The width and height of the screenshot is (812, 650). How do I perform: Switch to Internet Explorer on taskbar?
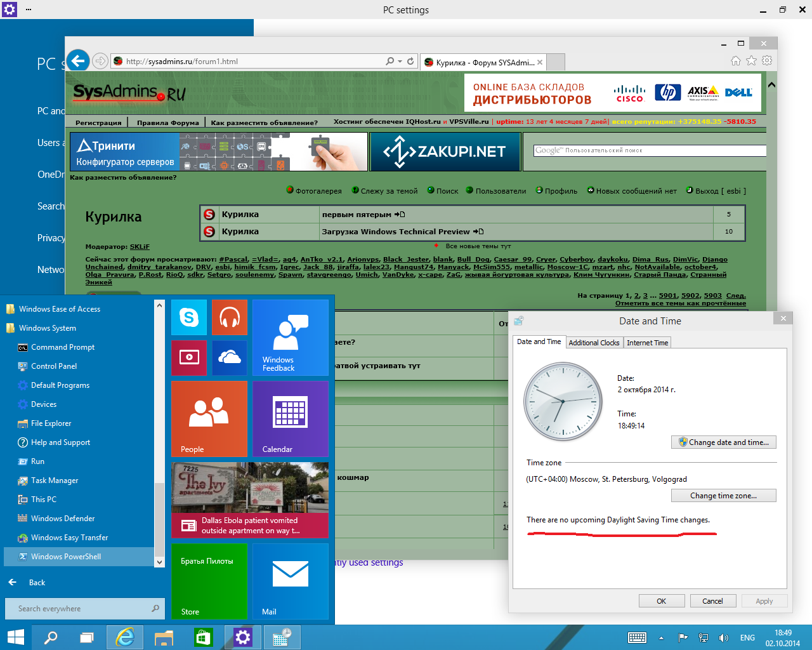click(124, 637)
